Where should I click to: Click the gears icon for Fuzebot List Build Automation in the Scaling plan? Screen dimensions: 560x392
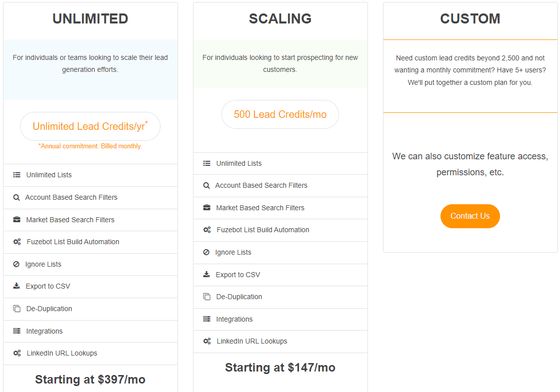click(x=207, y=230)
